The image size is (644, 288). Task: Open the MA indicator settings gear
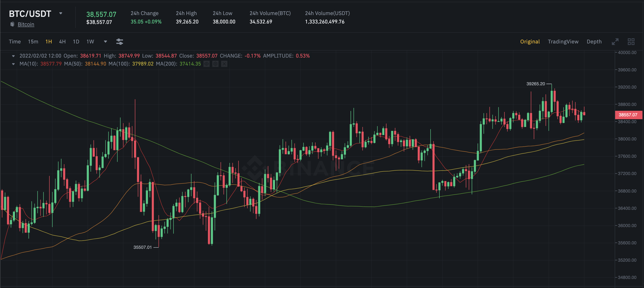(x=215, y=64)
